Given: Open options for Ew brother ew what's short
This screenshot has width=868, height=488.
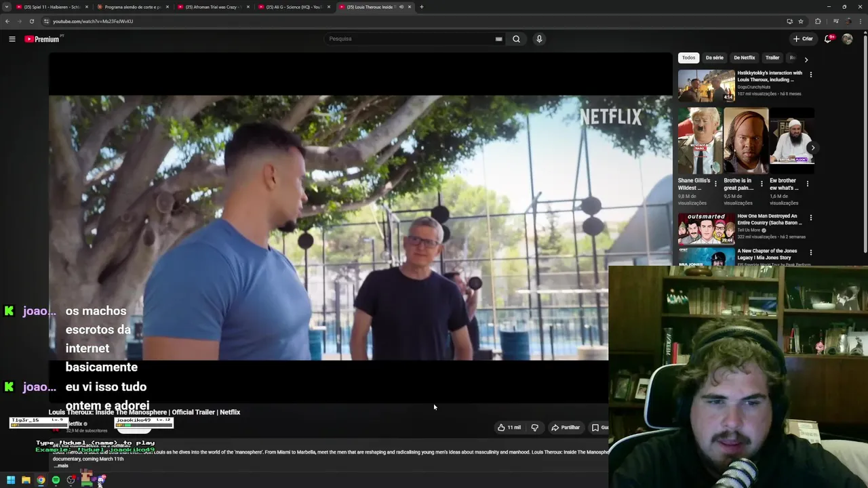Looking at the screenshot, I should (x=807, y=184).
